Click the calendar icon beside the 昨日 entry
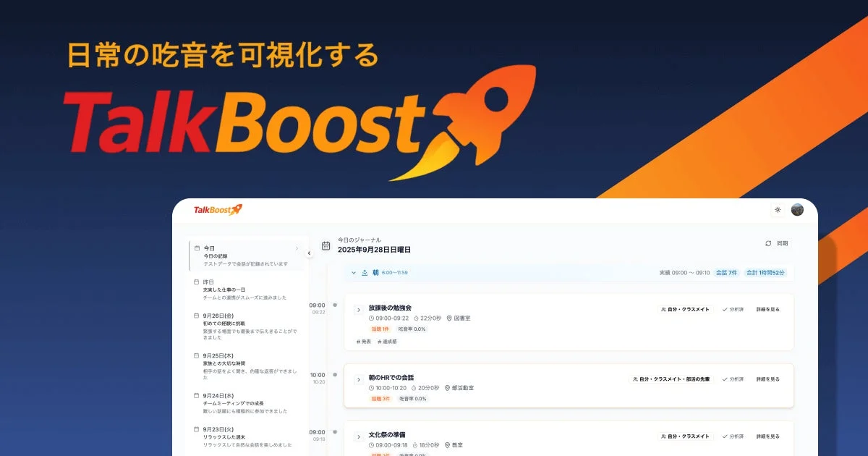868x456 pixels. 196,282
